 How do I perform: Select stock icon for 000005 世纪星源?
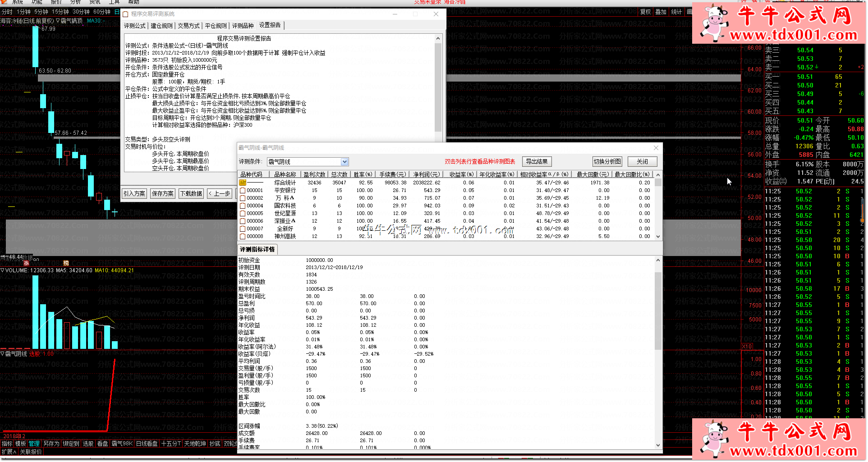(243, 213)
